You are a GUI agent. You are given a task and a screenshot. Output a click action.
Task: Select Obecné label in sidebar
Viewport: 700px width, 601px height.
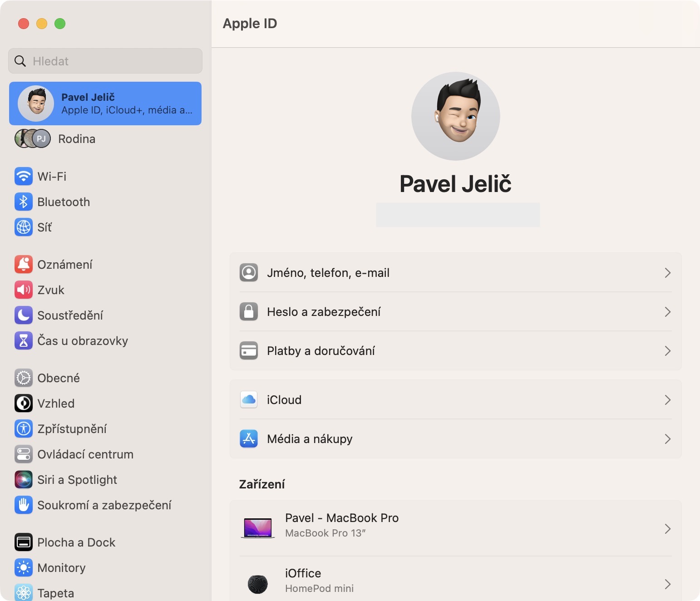click(59, 378)
